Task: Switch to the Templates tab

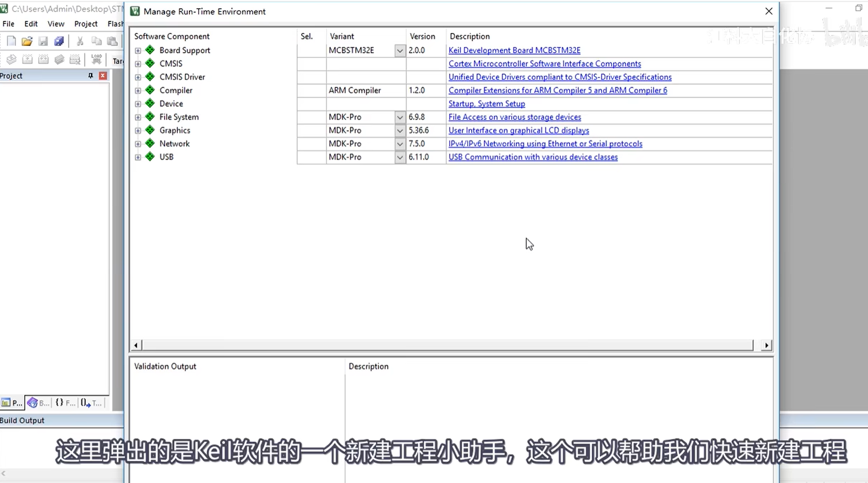Action: [91, 402]
